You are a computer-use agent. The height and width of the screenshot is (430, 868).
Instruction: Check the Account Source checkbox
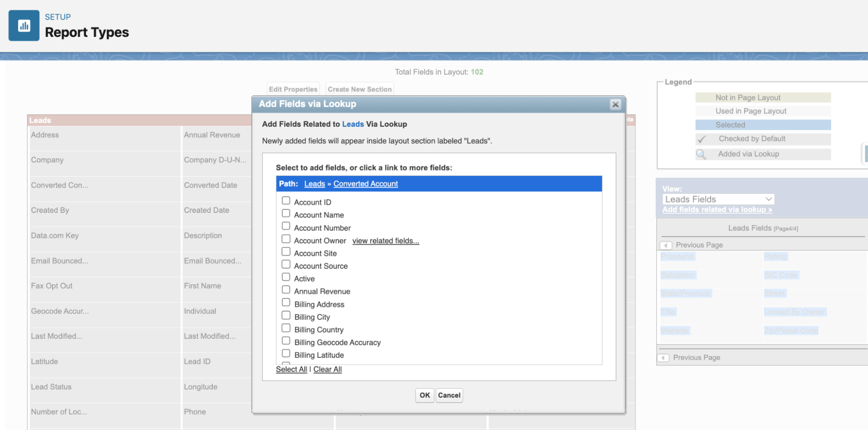point(286,264)
